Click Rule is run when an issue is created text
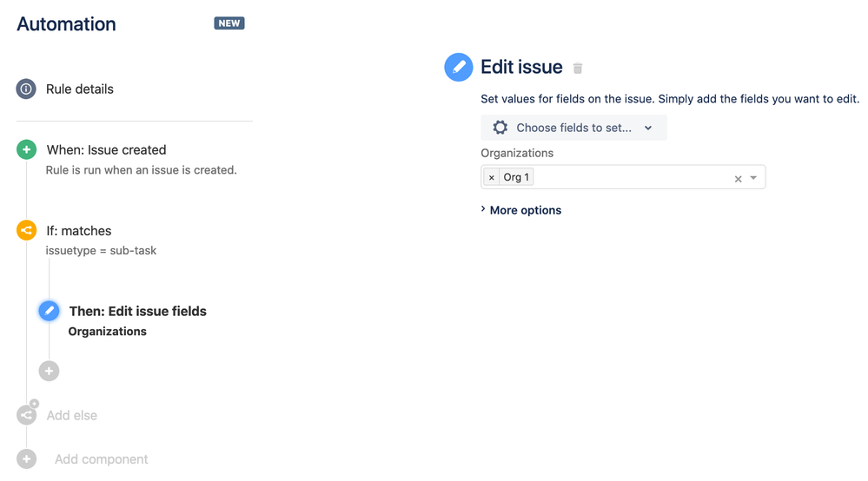This screenshot has width=868, height=481. pos(141,170)
